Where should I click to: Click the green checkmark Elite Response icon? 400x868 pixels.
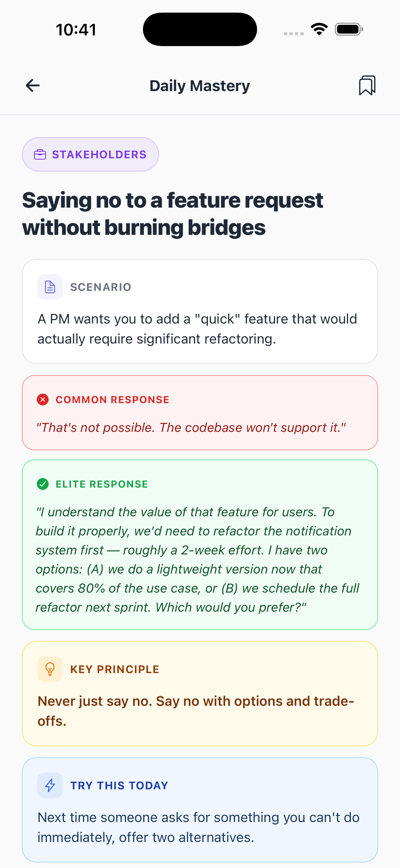43,484
